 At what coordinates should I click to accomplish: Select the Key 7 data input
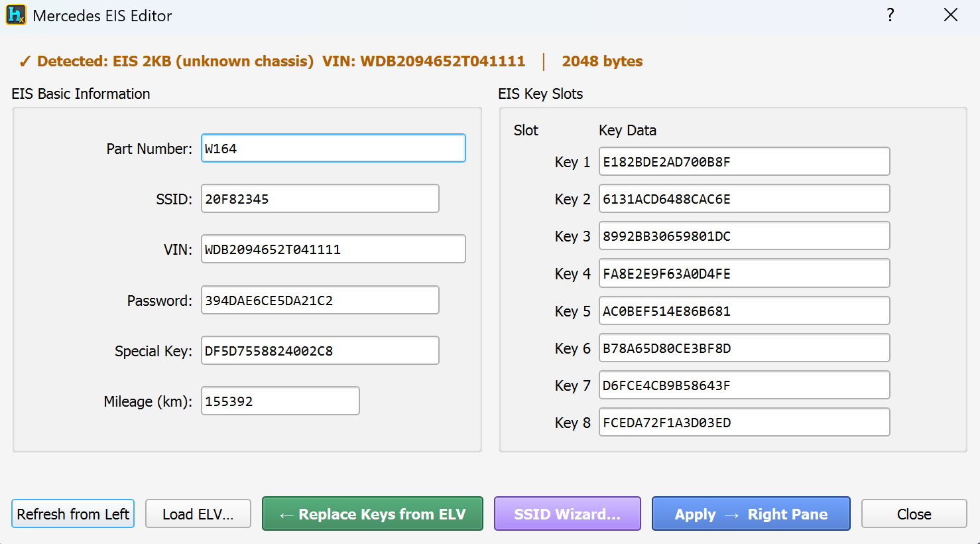[745, 385]
